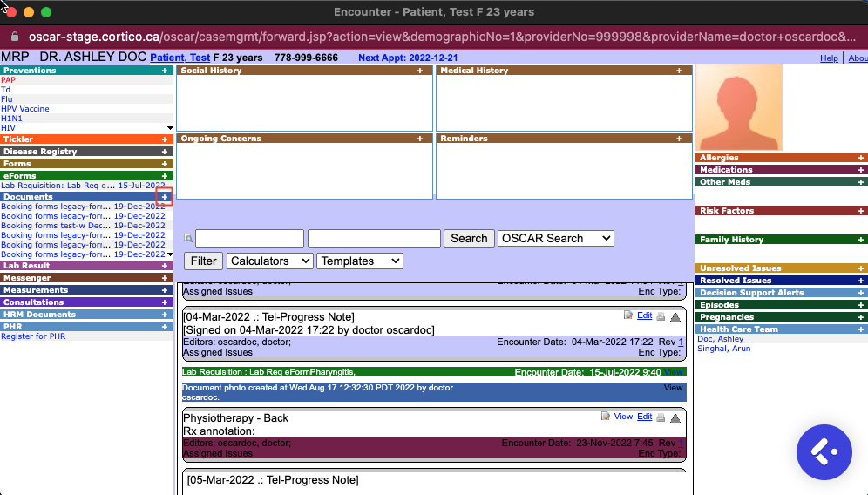Open Next Appt: 2022-12-21 link

[408, 58]
